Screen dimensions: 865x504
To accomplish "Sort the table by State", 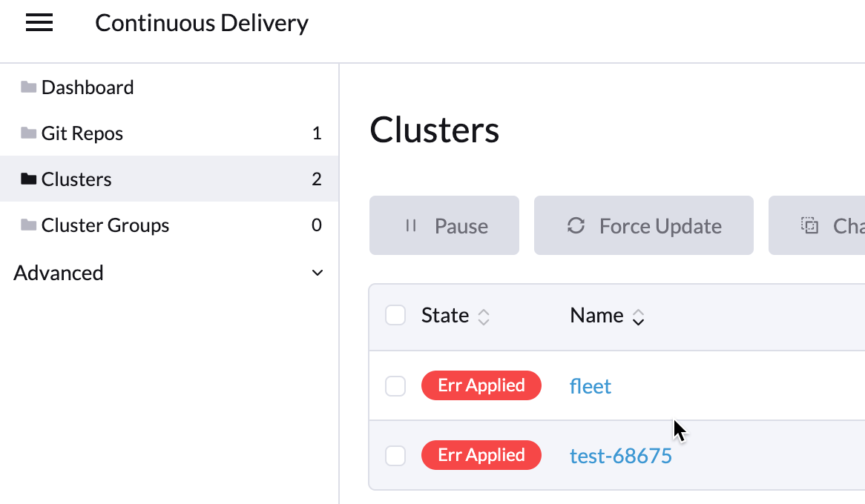I will (483, 316).
